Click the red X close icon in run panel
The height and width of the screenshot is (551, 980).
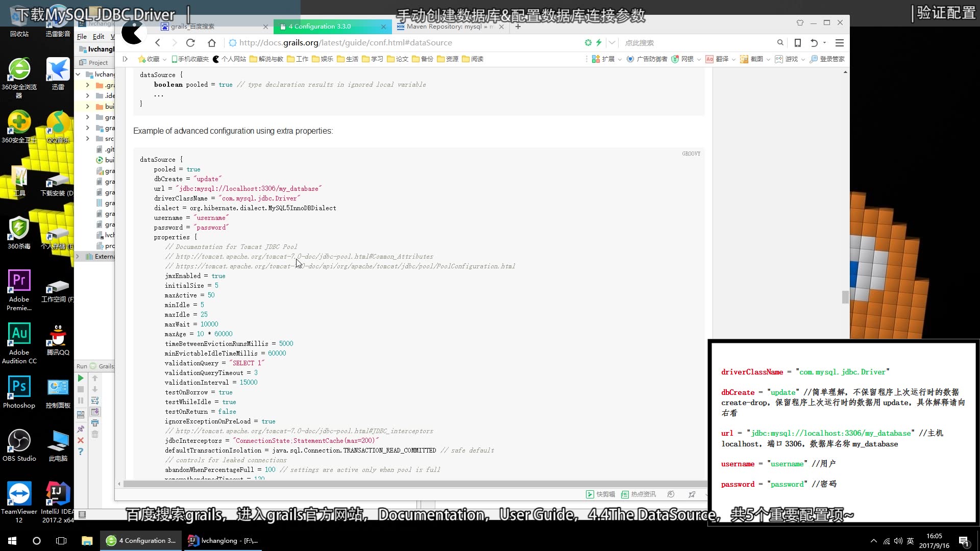81,440
